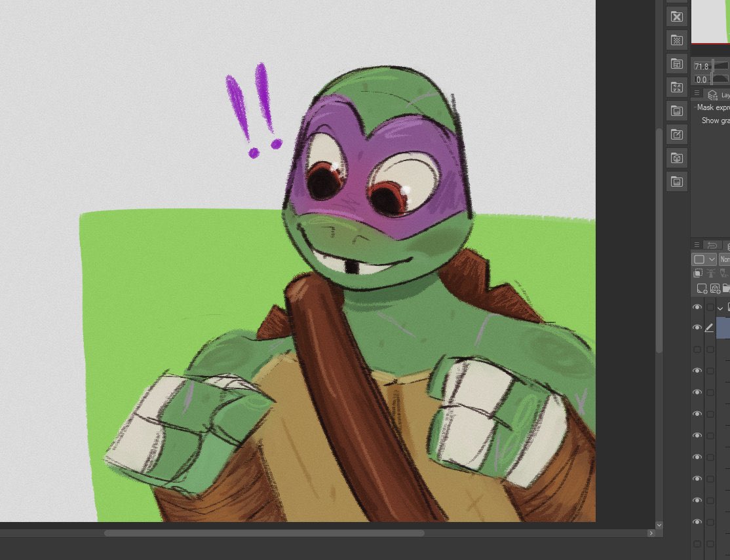Click the canvas vertical scrollbar thumb
The height and width of the screenshot is (560, 730).
pyautogui.click(x=659, y=240)
